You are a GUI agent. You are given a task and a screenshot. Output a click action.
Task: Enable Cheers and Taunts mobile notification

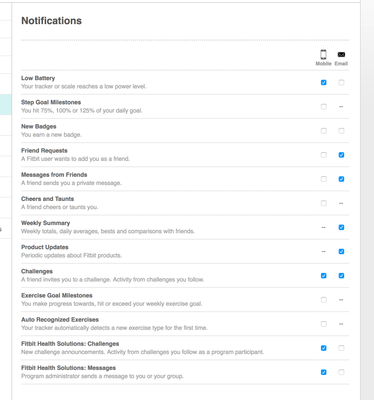(x=323, y=203)
